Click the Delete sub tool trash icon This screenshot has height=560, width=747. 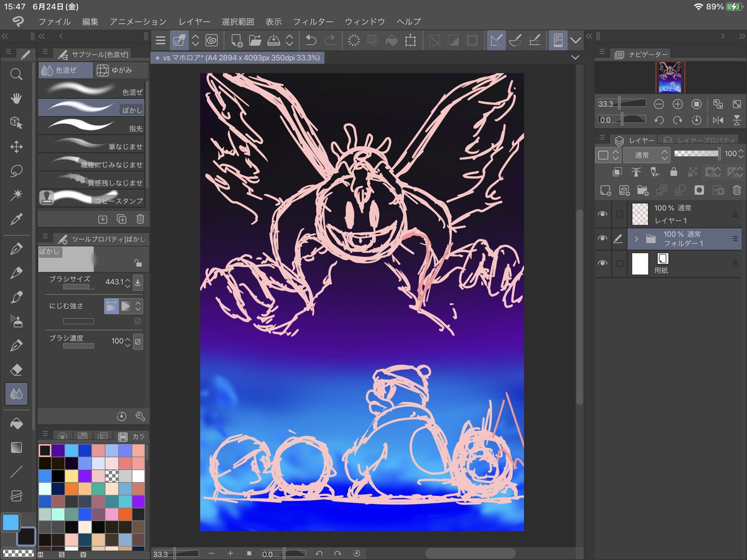click(x=141, y=219)
